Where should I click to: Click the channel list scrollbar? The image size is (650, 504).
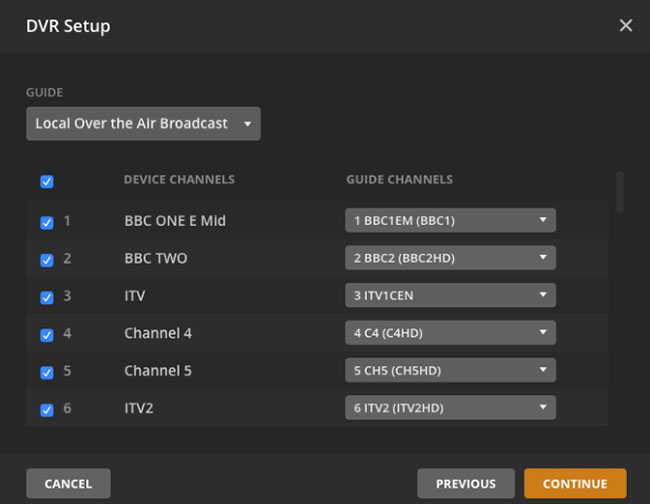(x=620, y=192)
